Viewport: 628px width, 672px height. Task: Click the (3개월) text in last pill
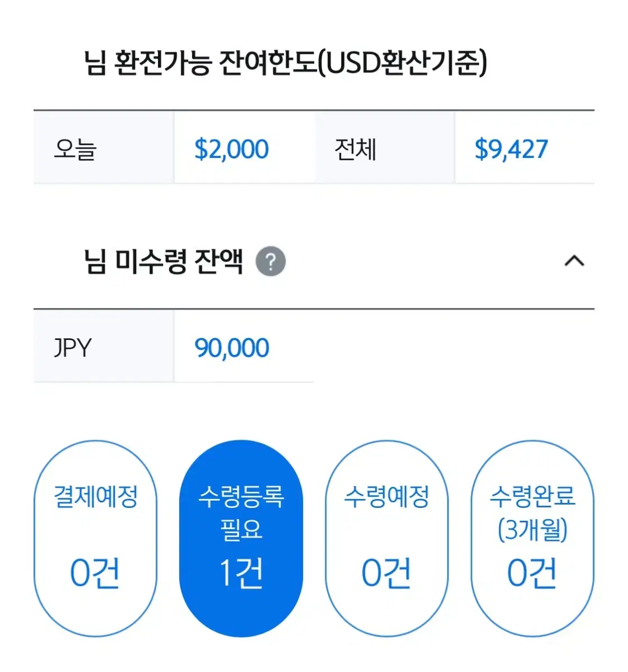pyautogui.click(x=533, y=529)
